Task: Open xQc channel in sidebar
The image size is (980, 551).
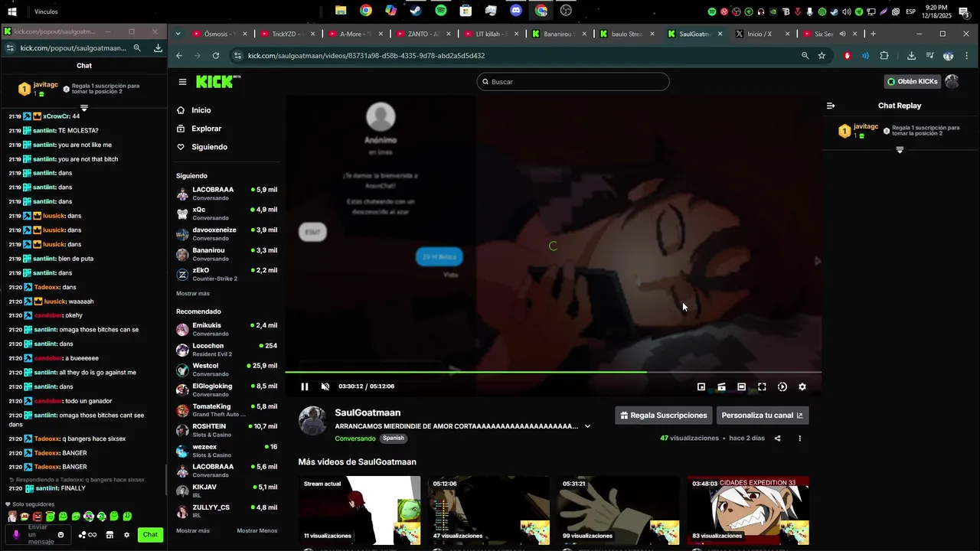Action: [227, 214]
